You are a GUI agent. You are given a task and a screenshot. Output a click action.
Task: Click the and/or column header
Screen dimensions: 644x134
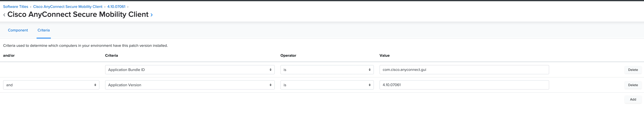tap(9, 56)
